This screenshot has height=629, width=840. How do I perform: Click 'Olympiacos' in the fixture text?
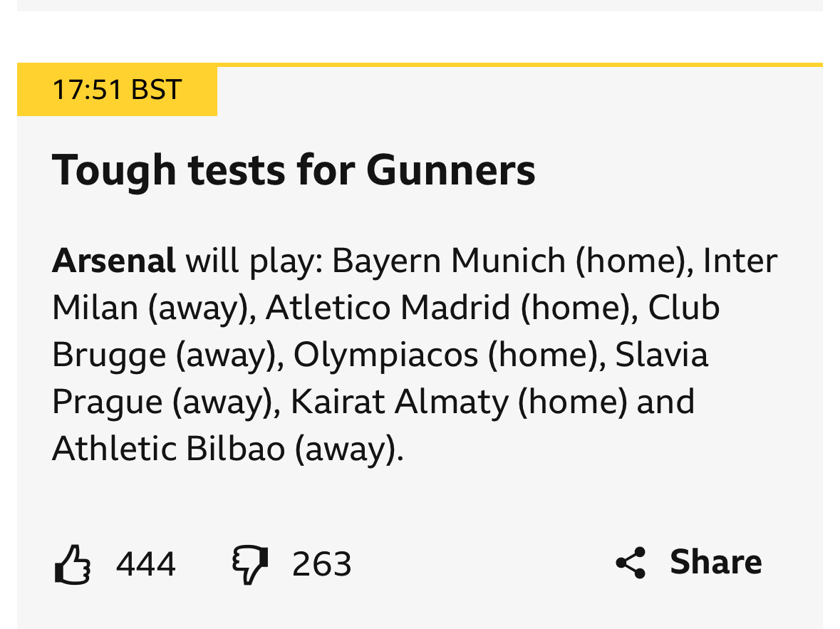coord(385,355)
